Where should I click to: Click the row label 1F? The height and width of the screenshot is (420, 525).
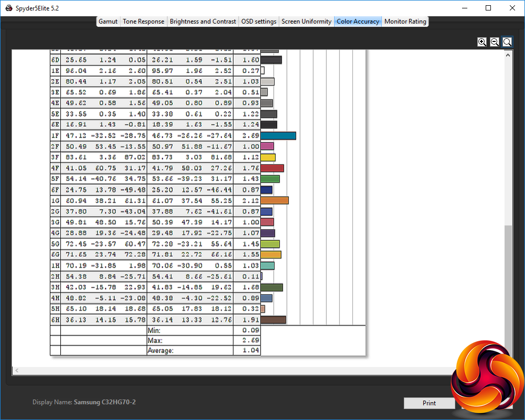[55, 135]
